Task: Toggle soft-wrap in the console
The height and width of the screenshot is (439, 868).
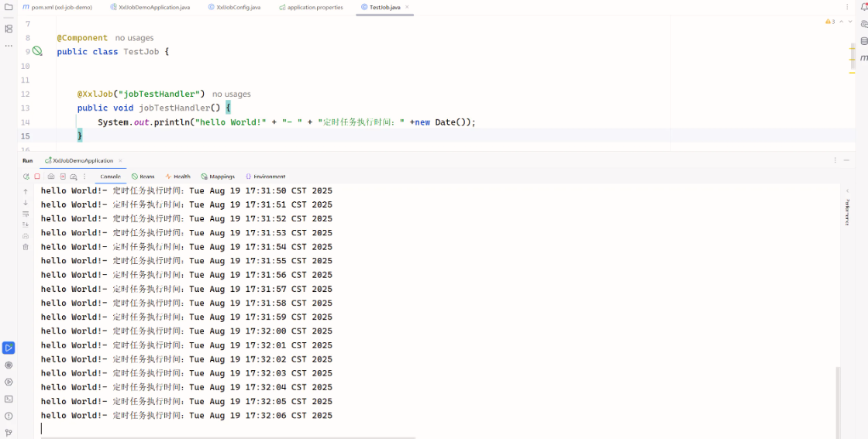Action: point(26,214)
